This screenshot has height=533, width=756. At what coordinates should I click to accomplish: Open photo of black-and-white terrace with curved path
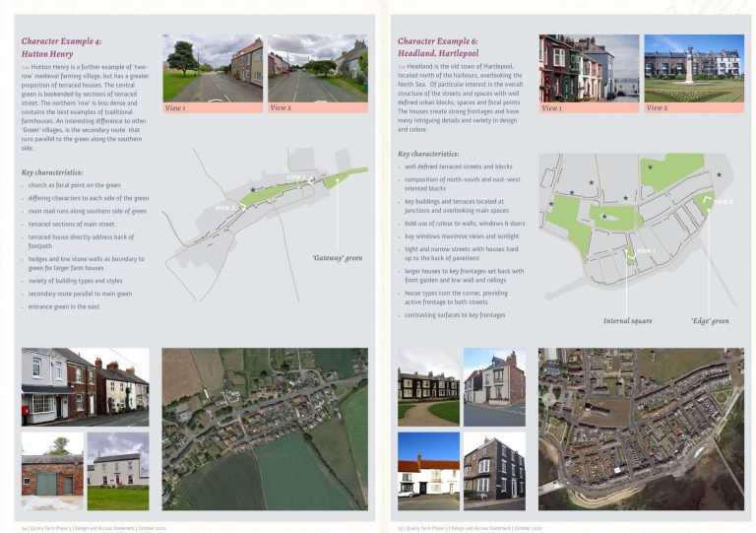pyautogui.click(x=428, y=387)
